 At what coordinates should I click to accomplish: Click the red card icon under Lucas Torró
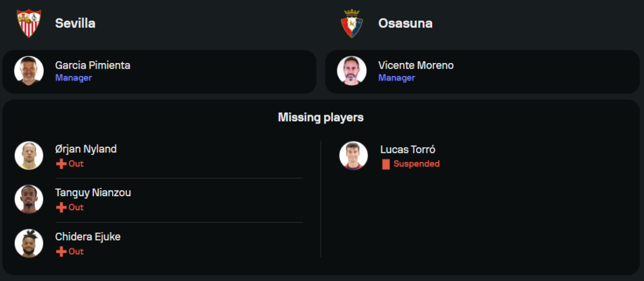386,164
